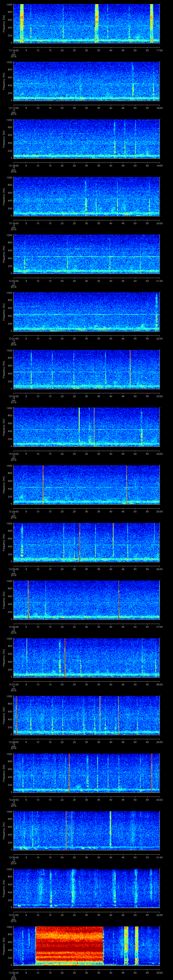Click the "21:00" end time label
This screenshot has height=980, width=173.
pyautogui.click(x=159, y=281)
